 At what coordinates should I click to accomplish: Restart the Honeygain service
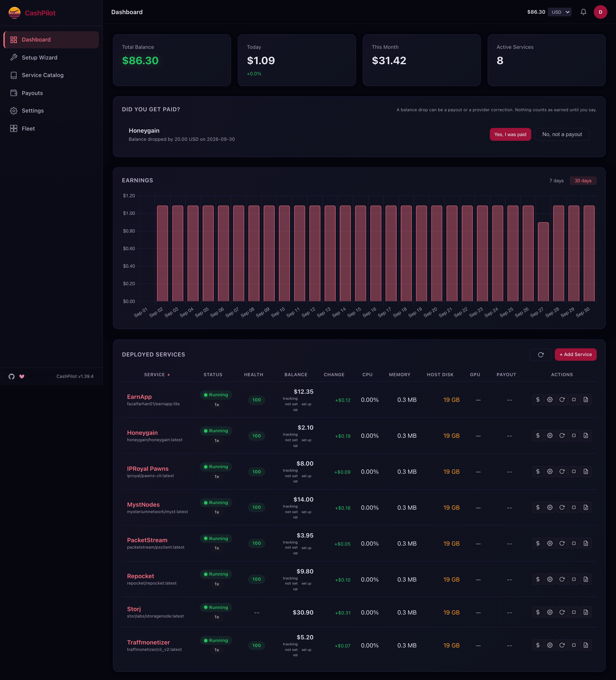tap(562, 435)
